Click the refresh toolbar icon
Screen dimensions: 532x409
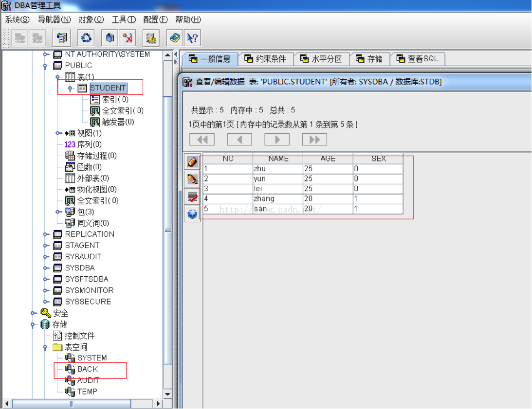(86, 37)
